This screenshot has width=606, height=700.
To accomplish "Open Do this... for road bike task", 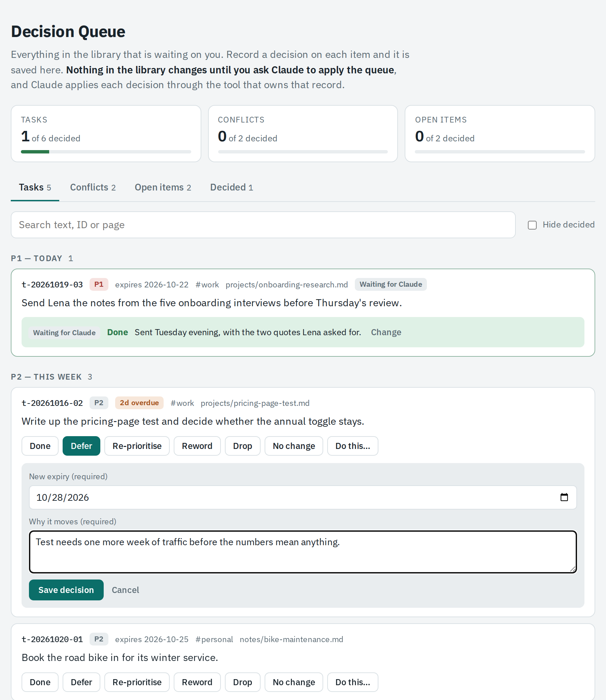I will 353,682.
